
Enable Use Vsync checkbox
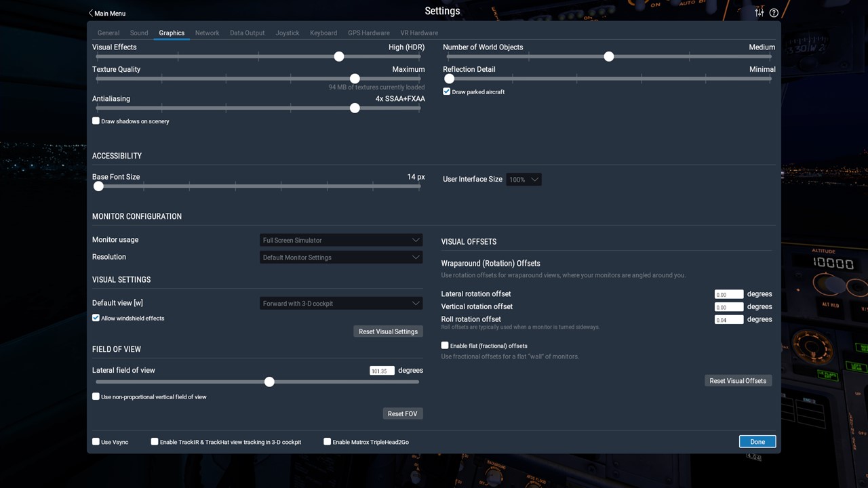tap(96, 442)
